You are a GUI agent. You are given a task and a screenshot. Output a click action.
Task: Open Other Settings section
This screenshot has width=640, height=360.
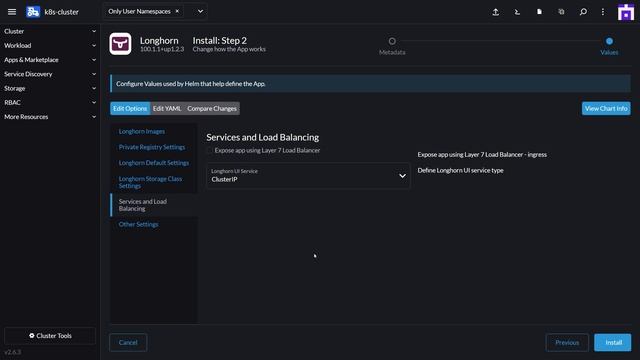[x=138, y=224]
